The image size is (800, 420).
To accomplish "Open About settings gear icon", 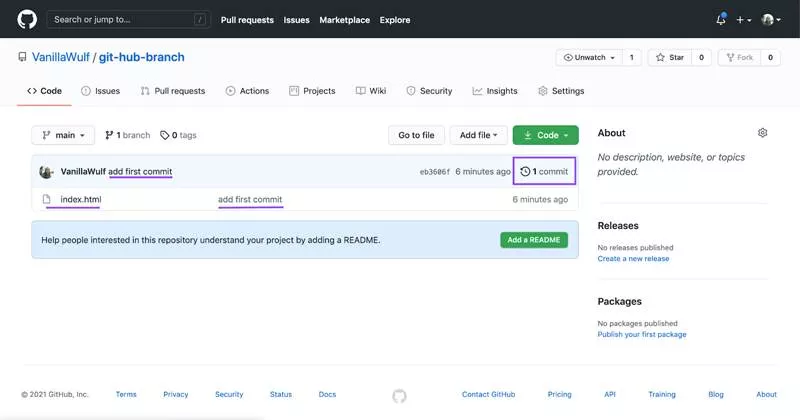I will (762, 133).
